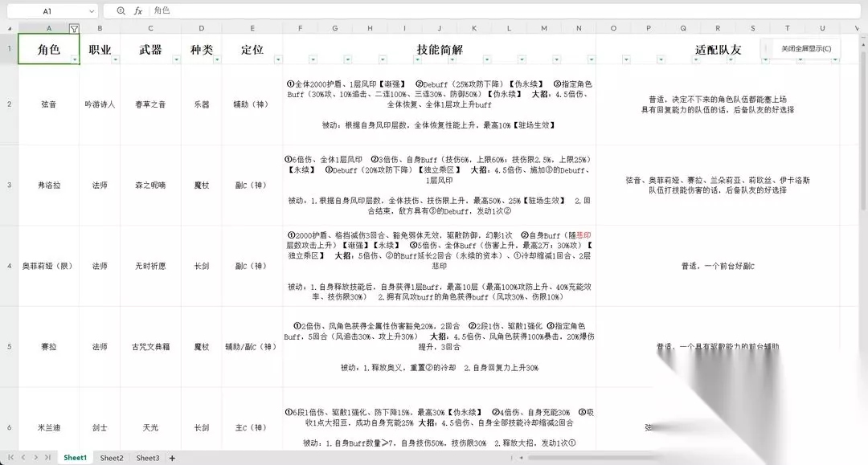The width and height of the screenshot is (868, 465).
Task: Open the column O filter dropdown
Action: coord(626,59)
